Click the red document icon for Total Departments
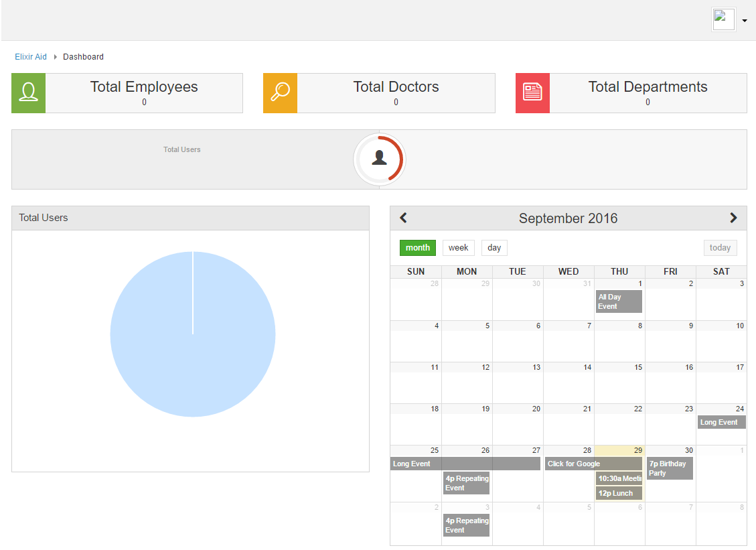The width and height of the screenshot is (756, 550). coord(532,92)
